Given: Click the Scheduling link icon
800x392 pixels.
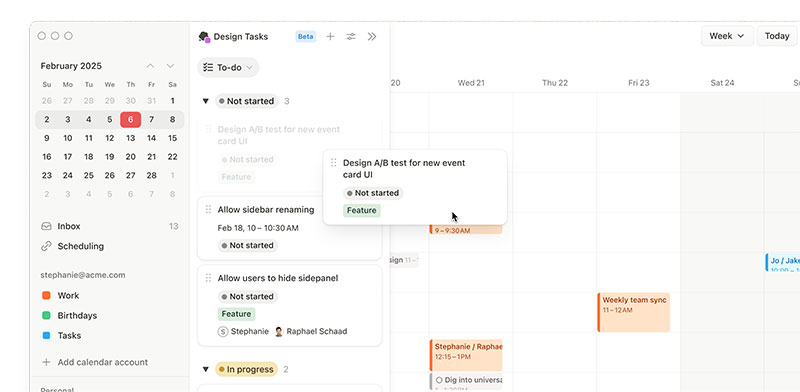Looking at the screenshot, I should (x=46, y=246).
